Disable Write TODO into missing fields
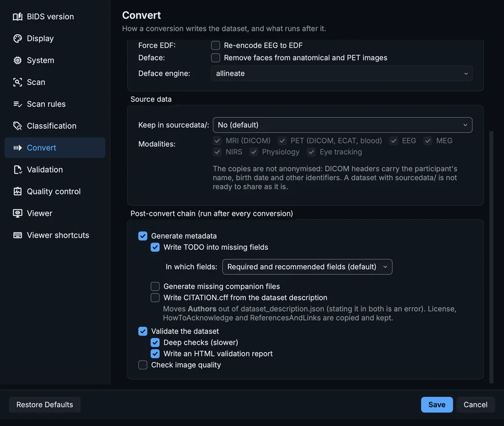 (x=155, y=247)
